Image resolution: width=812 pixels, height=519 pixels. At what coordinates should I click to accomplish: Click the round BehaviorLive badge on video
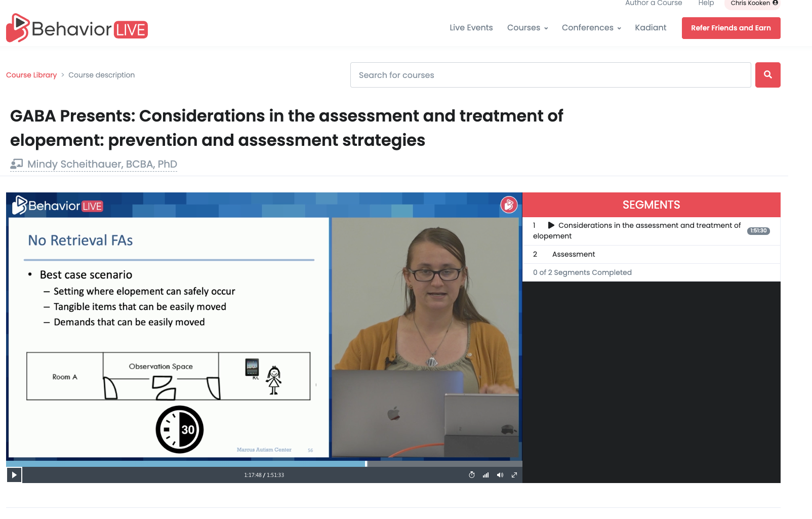509,205
